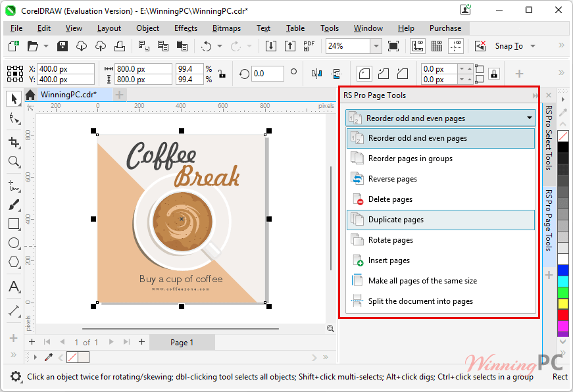The width and height of the screenshot is (573, 392).
Task: Select the Text tool
Action: point(14,286)
